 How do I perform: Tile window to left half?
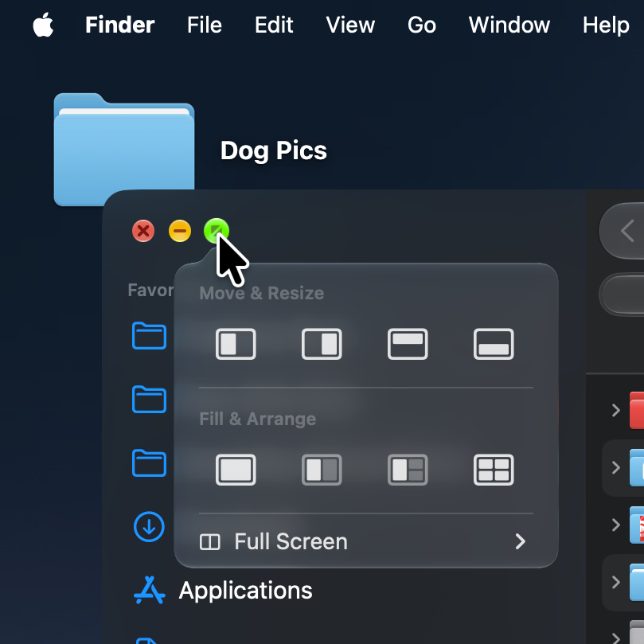[236, 344]
